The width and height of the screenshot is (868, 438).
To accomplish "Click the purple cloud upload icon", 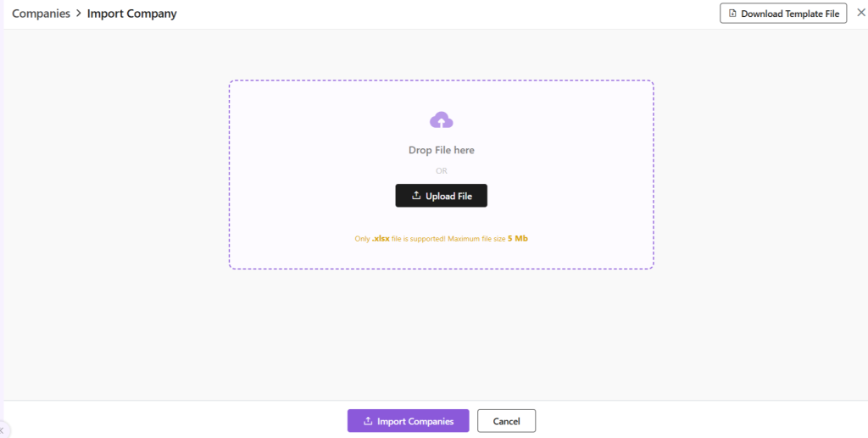I will tap(441, 120).
